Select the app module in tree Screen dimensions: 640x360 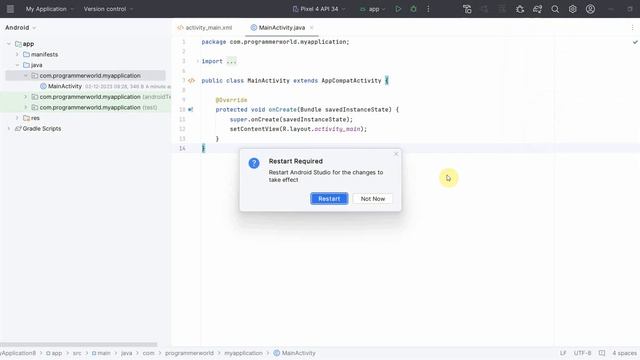[x=24, y=44]
